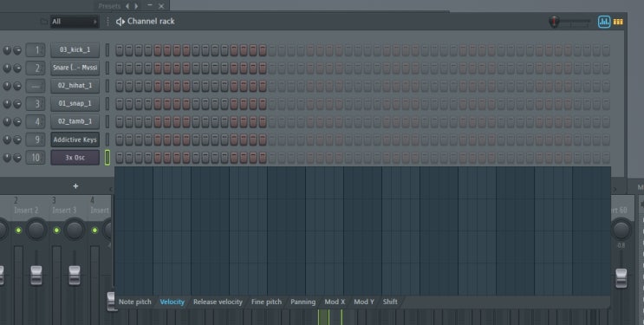Click pan knob of Addictive Keys channel
The image size is (644, 325).
click(x=7, y=140)
